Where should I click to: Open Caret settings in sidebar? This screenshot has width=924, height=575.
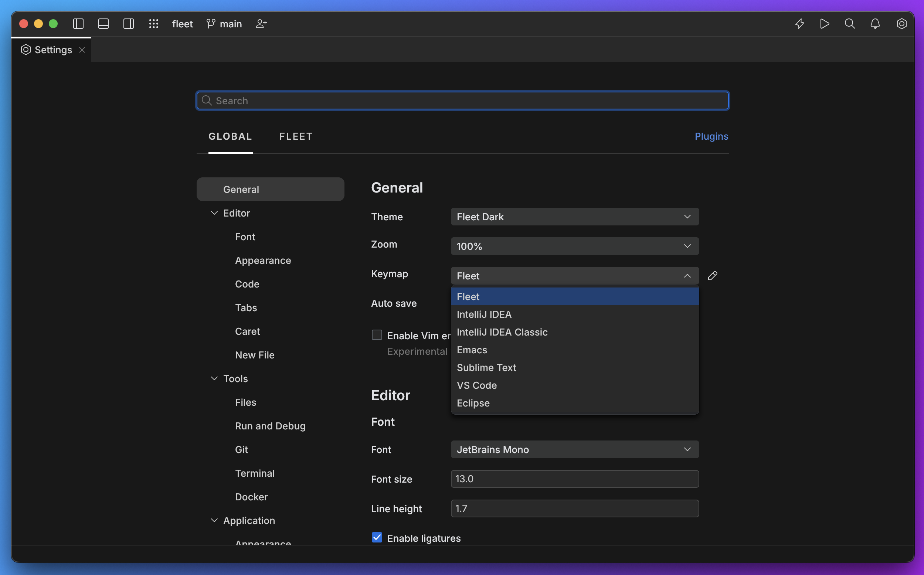[x=247, y=331]
